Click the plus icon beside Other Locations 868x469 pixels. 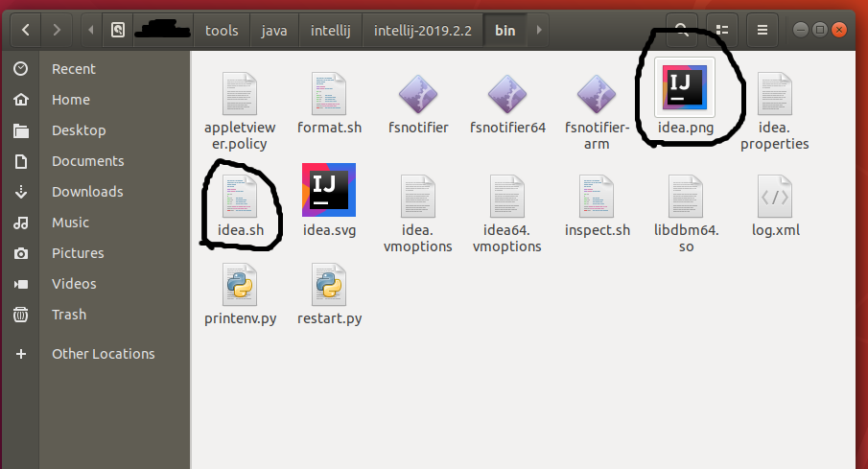click(20, 354)
